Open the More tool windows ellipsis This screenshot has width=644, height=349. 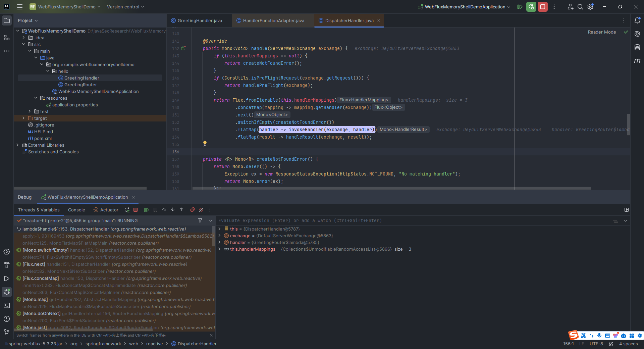[x=7, y=51]
